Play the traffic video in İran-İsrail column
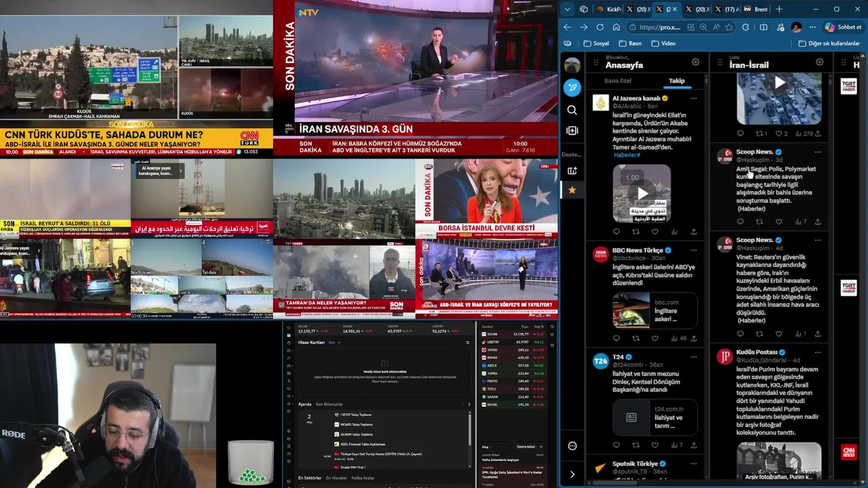Screen dimensions: 868x488 pyautogui.click(x=780, y=83)
